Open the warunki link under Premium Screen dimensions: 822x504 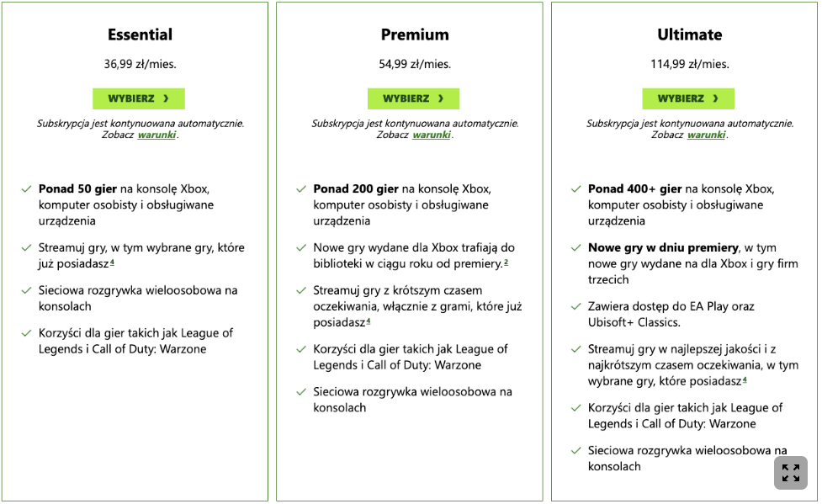[x=432, y=135]
